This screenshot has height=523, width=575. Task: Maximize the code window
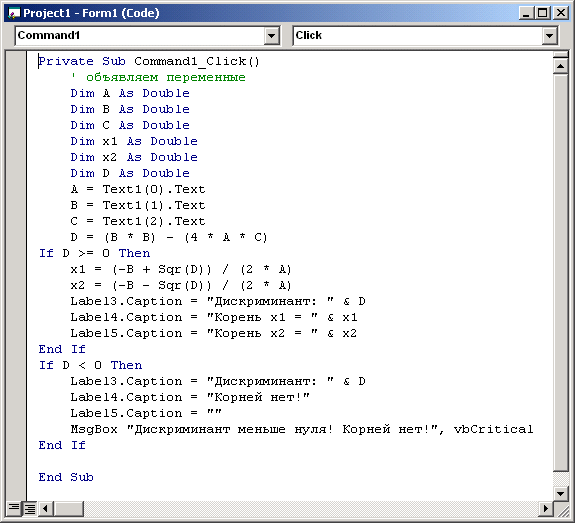coord(542,13)
